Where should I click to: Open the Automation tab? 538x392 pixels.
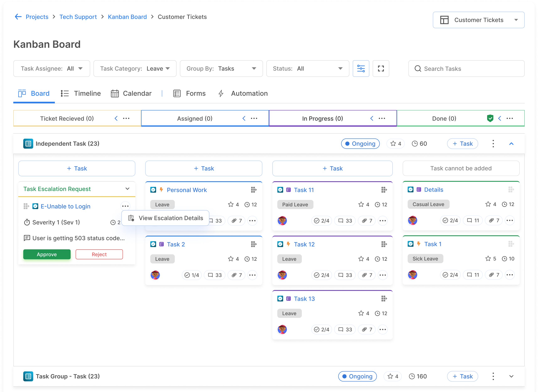click(243, 93)
